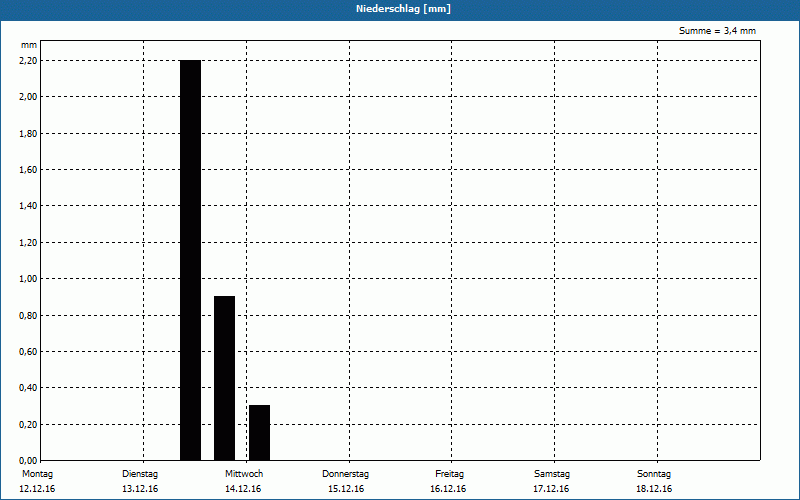Click the 1,00 y-axis value
Image resolution: width=800 pixels, height=500 pixels.
[28, 279]
